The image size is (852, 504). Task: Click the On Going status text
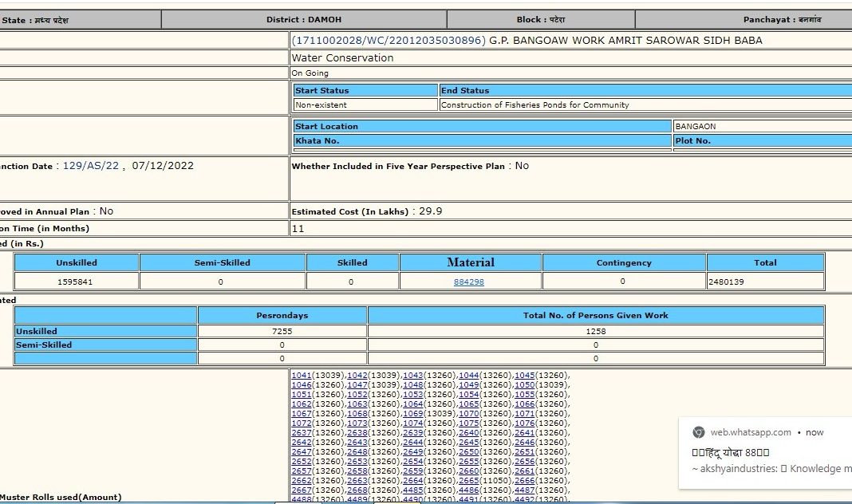pos(310,73)
